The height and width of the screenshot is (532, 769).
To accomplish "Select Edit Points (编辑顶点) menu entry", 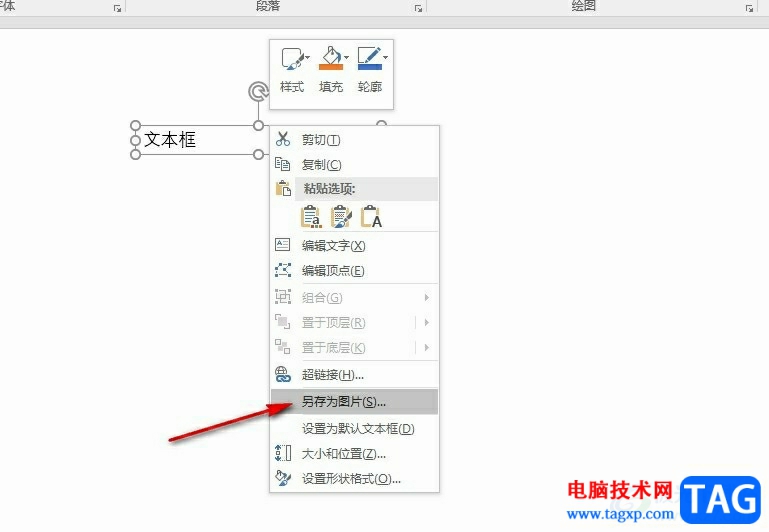I will point(354,270).
